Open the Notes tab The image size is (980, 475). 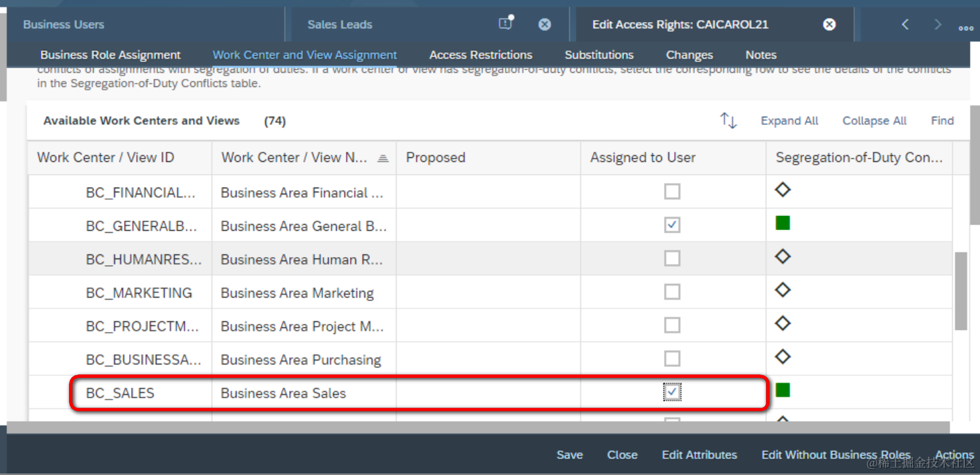761,55
